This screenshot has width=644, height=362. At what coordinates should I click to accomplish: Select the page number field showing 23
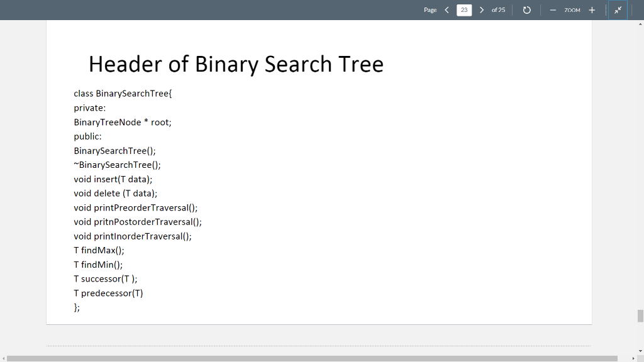click(464, 9)
